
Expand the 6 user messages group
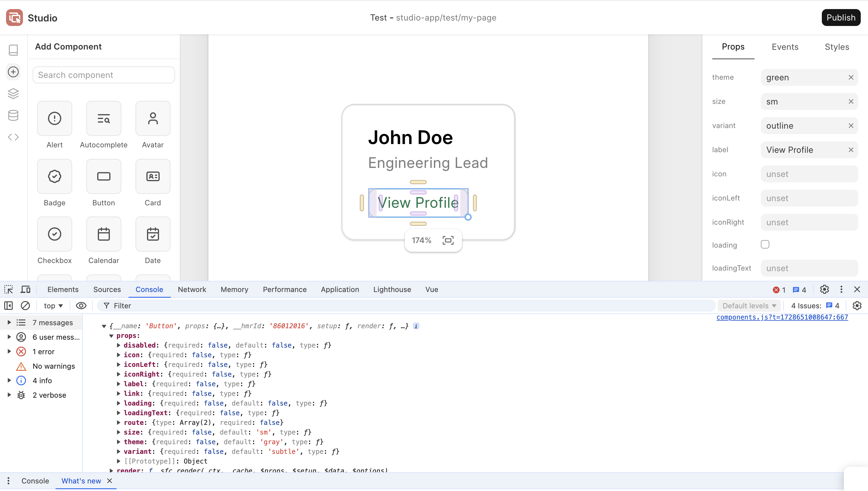[9, 337]
